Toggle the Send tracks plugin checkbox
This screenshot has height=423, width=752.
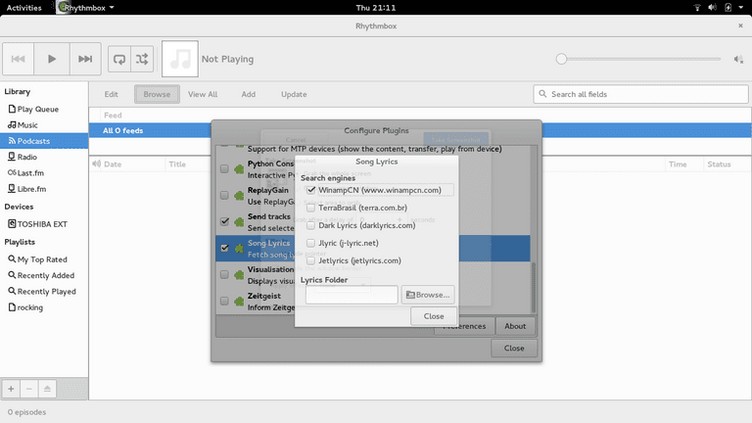(224, 221)
